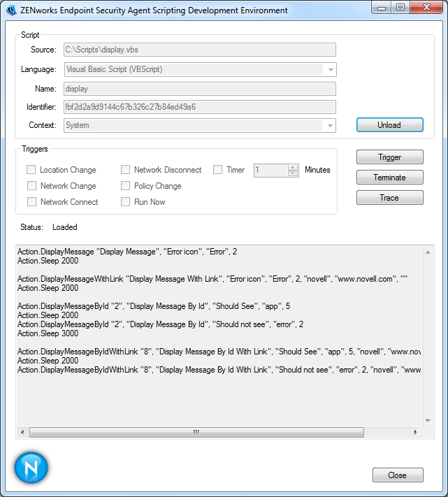Click the Source path field
448x497 pixels.
coord(200,50)
